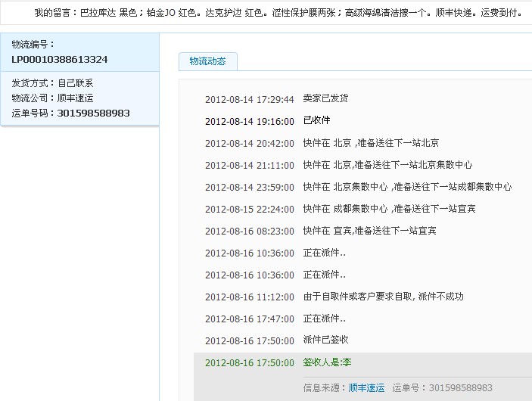Click the 发货方式 自己联系 line
532x401 pixels.
52,83
